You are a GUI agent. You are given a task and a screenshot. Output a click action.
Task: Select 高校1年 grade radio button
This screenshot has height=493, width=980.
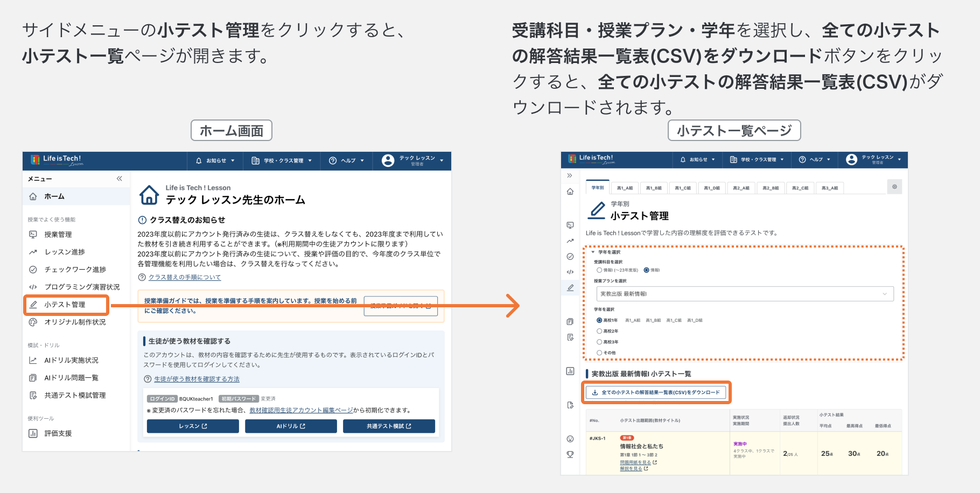point(599,320)
